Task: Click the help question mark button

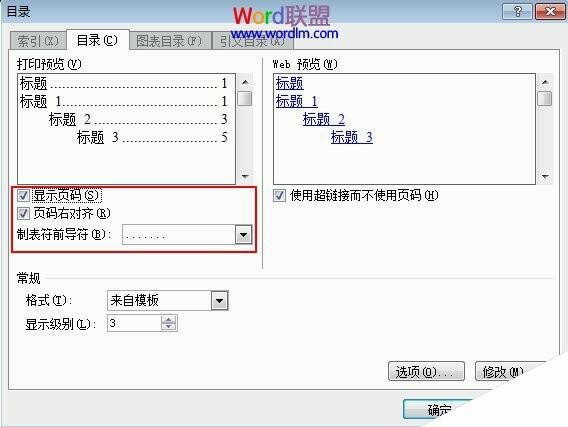Action: pos(517,12)
